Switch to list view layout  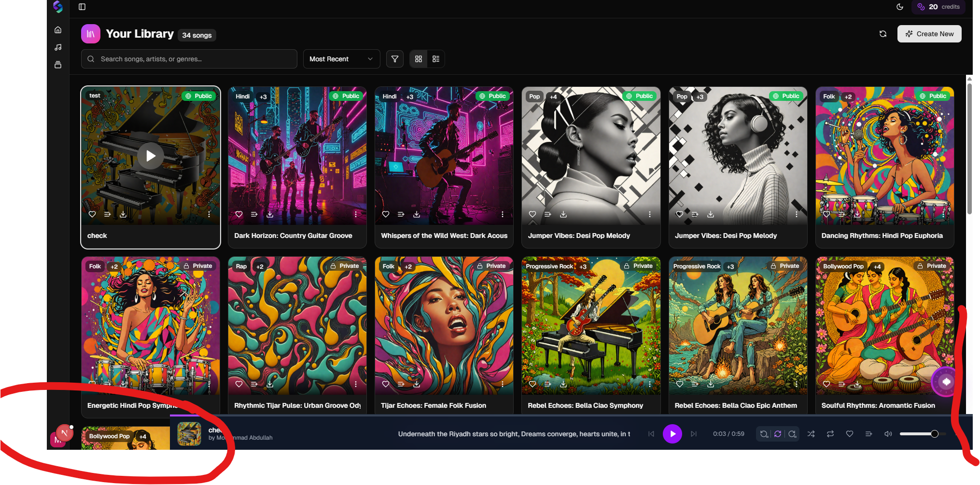point(436,59)
